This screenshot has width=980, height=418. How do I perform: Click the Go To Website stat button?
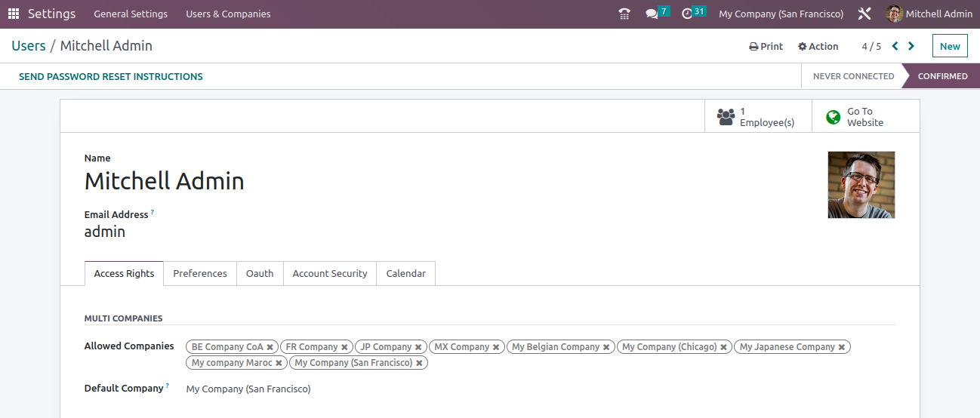[x=866, y=116]
